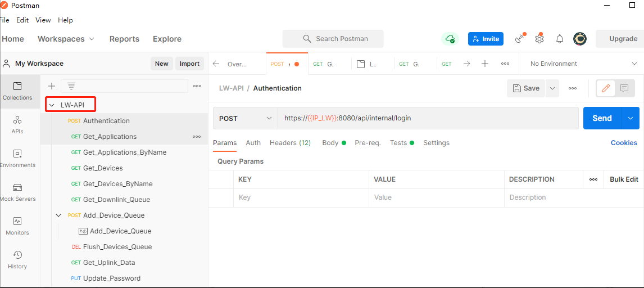Open the APIs sidebar panel

(17, 125)
